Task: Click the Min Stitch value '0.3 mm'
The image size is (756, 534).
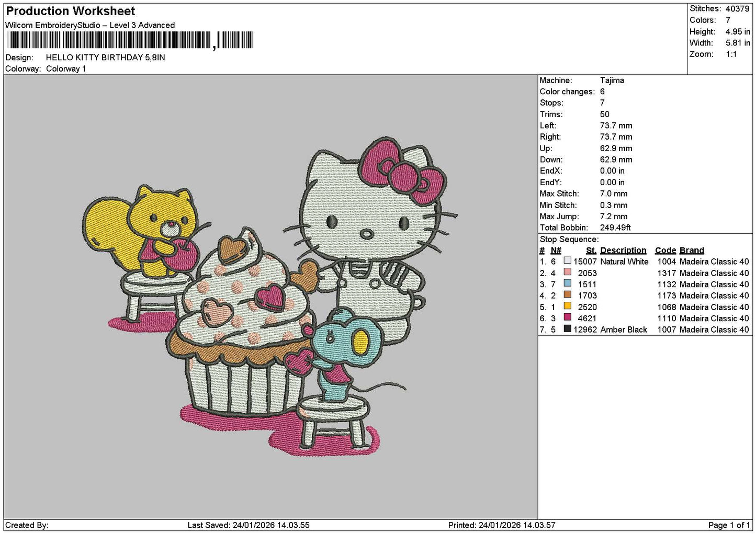Action: [614, 206]
